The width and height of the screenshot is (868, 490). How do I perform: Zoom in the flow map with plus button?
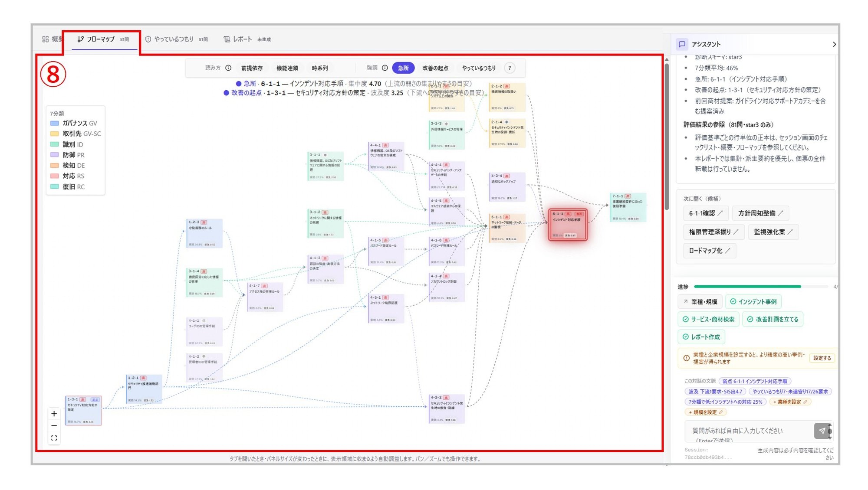tap(54, 414)
